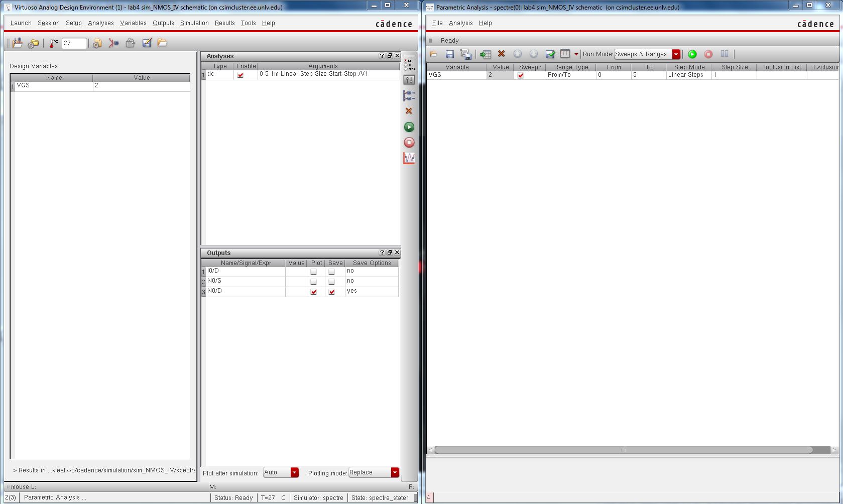Open the File menu in Parametric Analysis window
This screenshot has height=504, width=843.
pyautogui.click(x=437, y=23)
